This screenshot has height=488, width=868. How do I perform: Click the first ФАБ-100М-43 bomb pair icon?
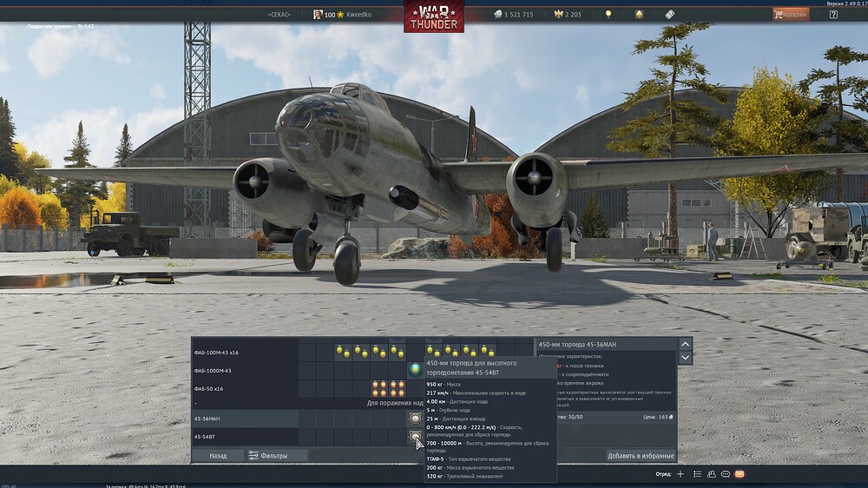[343, 351]
